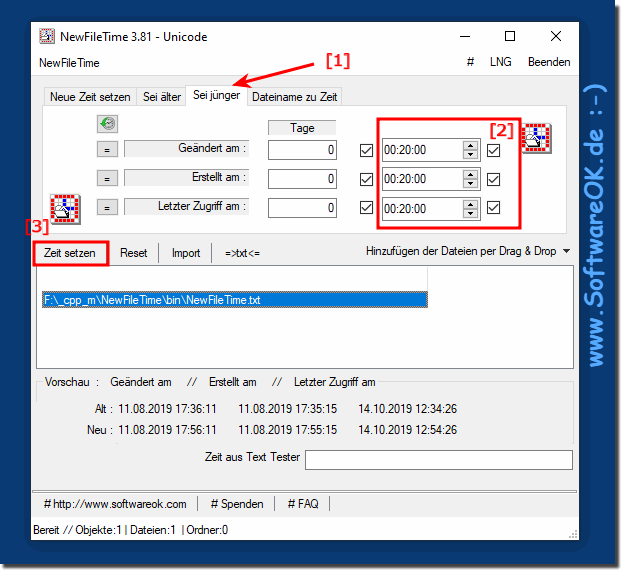Open the # FAQ link
622x571 pixels.
(303, 504)
